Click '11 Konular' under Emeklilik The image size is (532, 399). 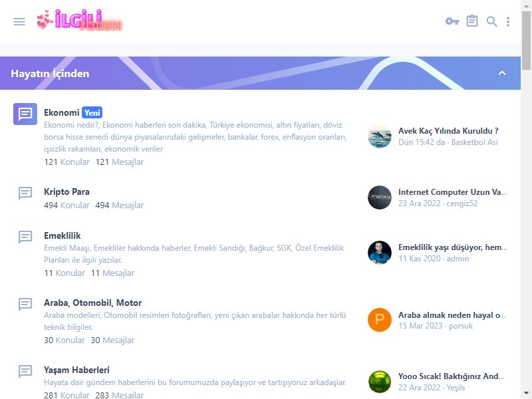coord(65,273)
